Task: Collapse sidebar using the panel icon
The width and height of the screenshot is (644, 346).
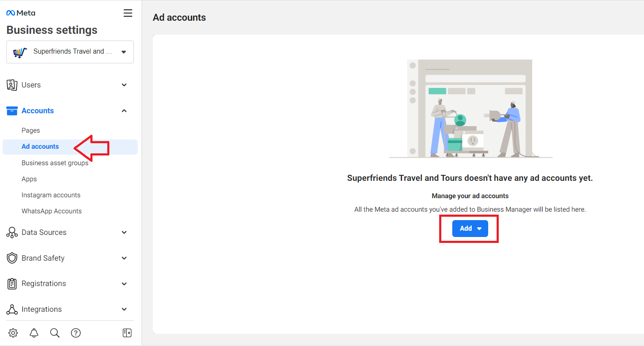Action: pos(127,333)
